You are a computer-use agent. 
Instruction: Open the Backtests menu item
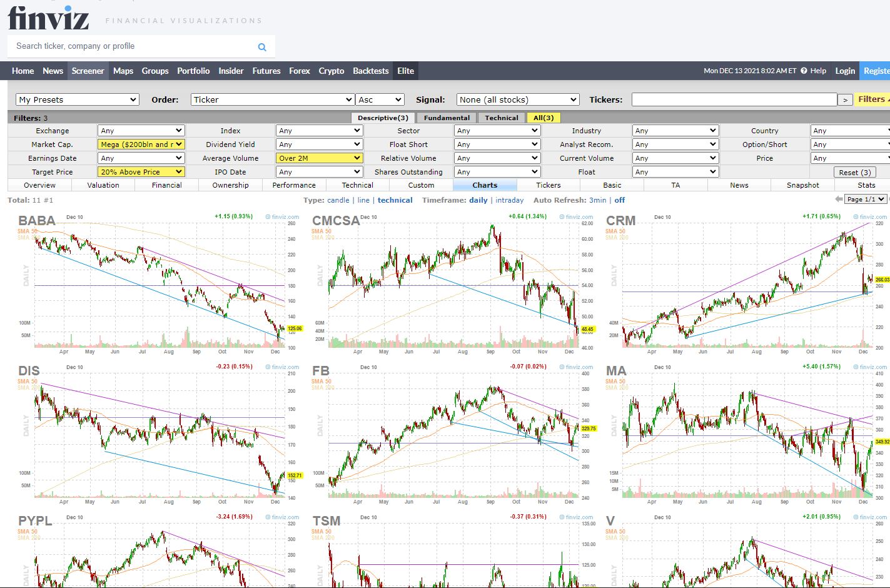pyautogui.click(x=371, y=71)
